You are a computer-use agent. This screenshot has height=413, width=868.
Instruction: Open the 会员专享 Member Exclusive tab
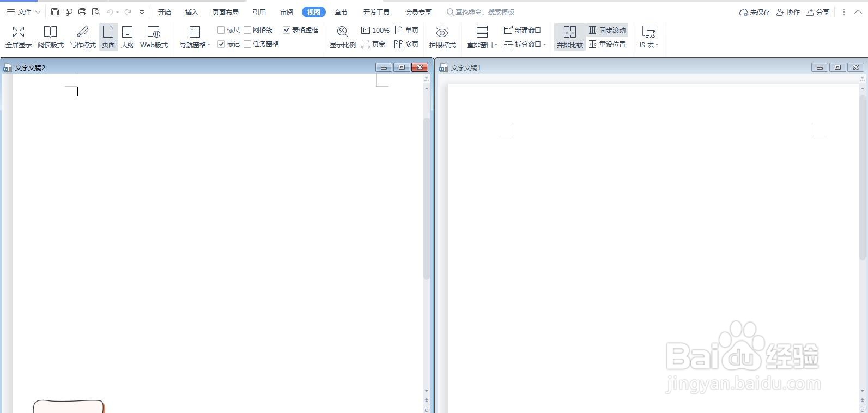tap(418, 12)
